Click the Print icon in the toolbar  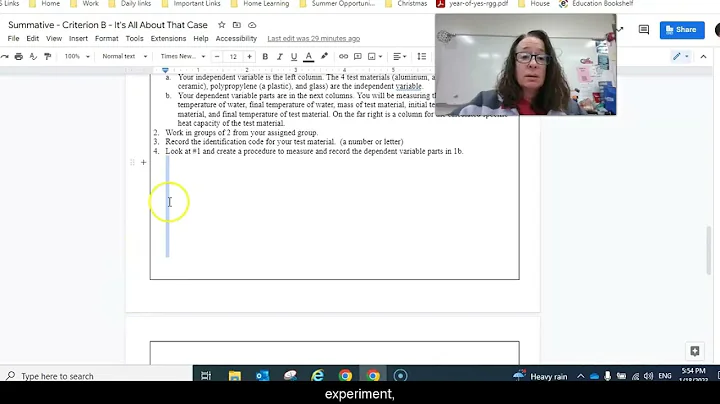pos(18,56)
